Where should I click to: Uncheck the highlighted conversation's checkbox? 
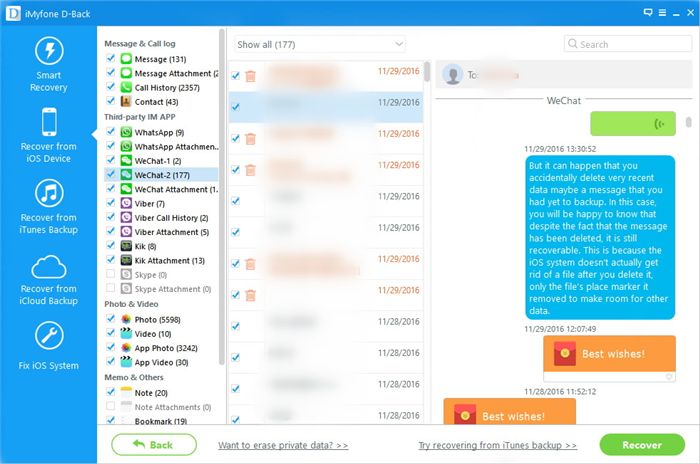point(236,107)
